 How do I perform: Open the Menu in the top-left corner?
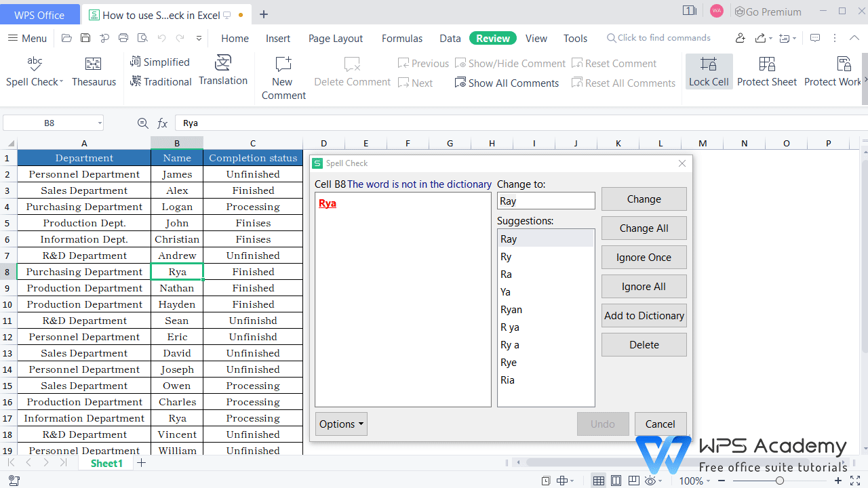(27, 38)
